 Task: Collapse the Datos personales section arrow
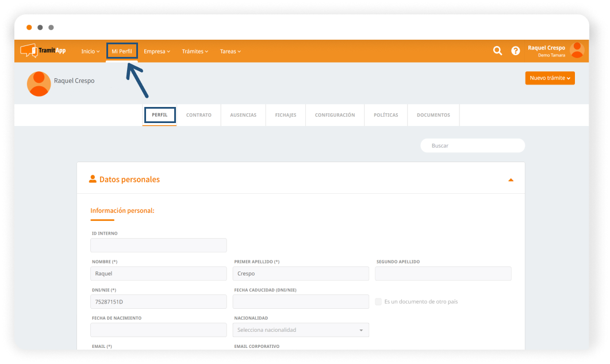tap(511, 180)
